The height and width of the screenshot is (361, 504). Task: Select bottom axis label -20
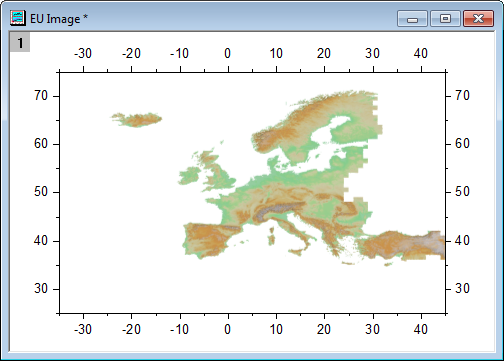(131, 329)
